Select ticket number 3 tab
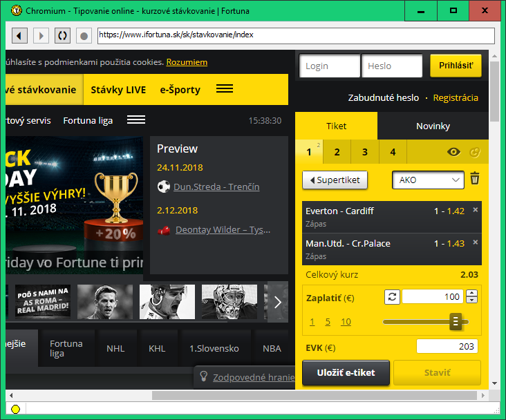This screenshot has width=506, height=420. click(x=365, y=151)
